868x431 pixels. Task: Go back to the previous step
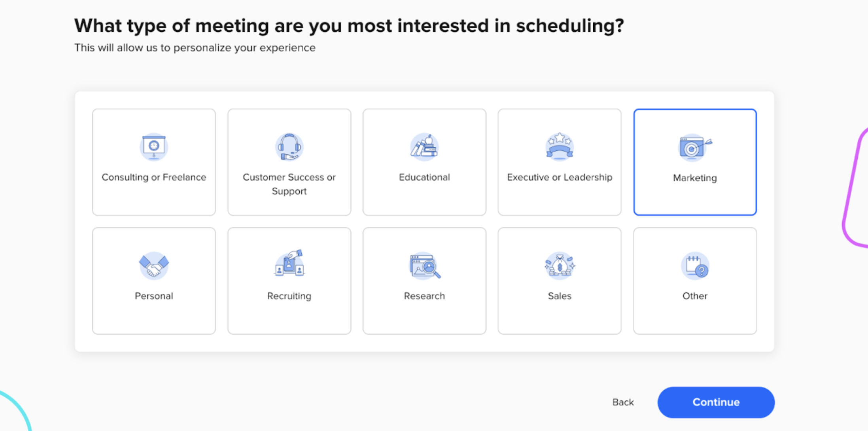(622, 402)
